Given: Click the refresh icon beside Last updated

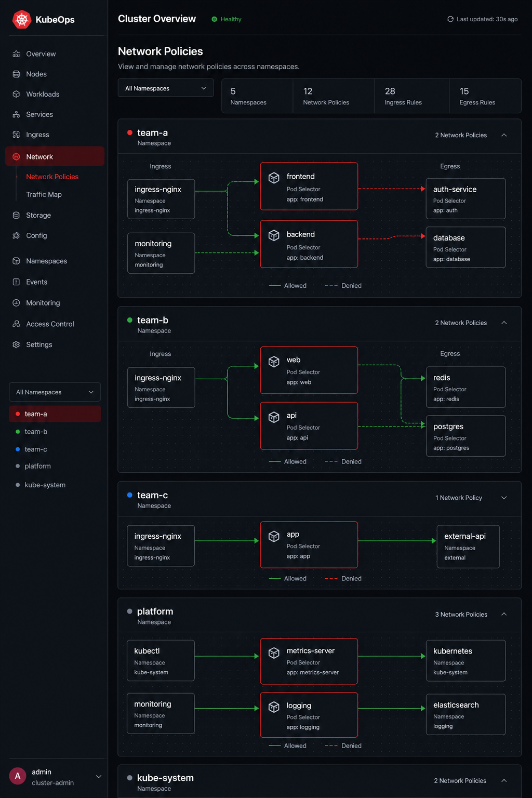Looking at the screenshot, I should point(450,19).
